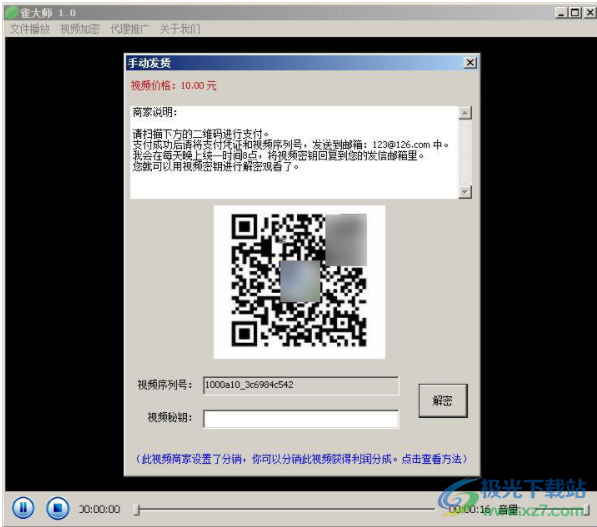Image resolution: width=597 pixels, height=527 pixels.
Task: Click the volume slider at bottom right
Action: click(x=554, y=509)
